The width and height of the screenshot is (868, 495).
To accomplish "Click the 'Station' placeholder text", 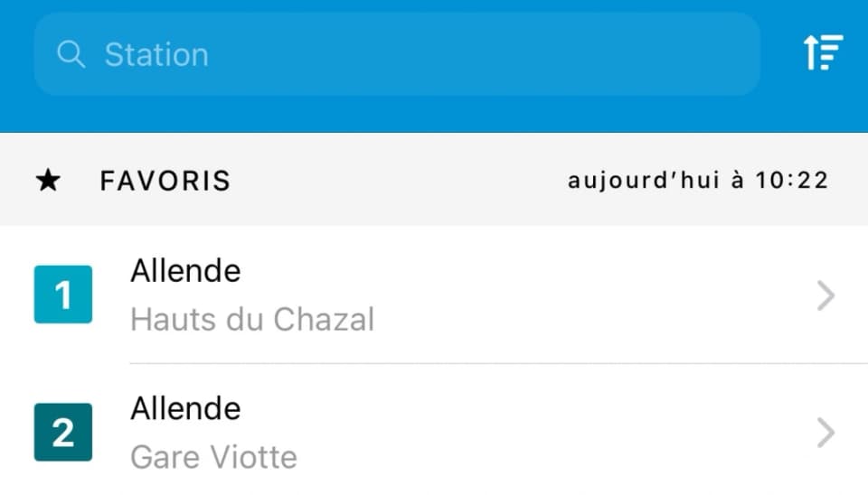I will click(156, 55).
